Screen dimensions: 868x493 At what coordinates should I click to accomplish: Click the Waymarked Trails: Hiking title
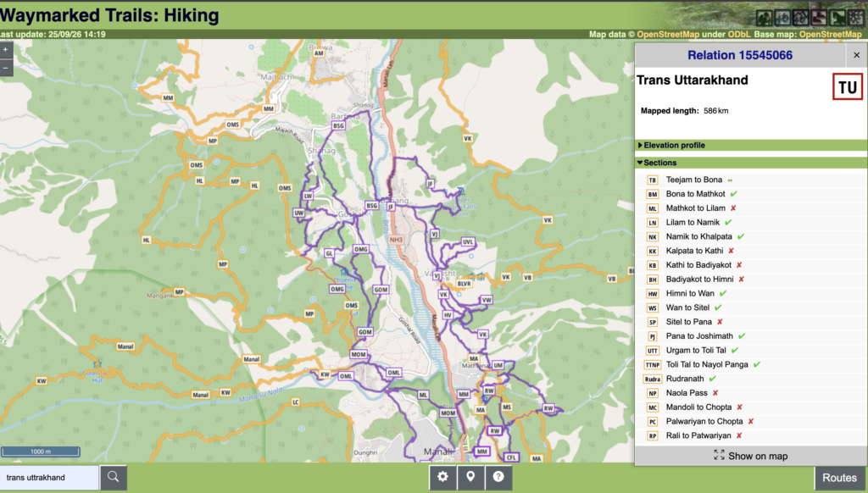click(109, 15)
